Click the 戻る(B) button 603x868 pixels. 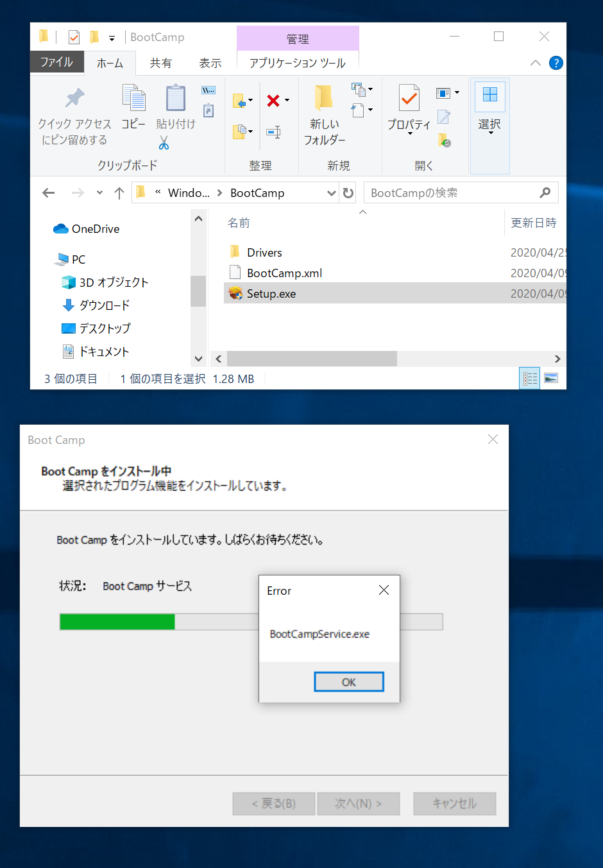point(274,803)
